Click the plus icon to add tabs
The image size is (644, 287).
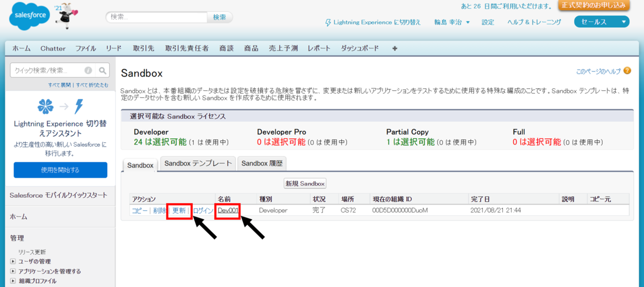395,48
